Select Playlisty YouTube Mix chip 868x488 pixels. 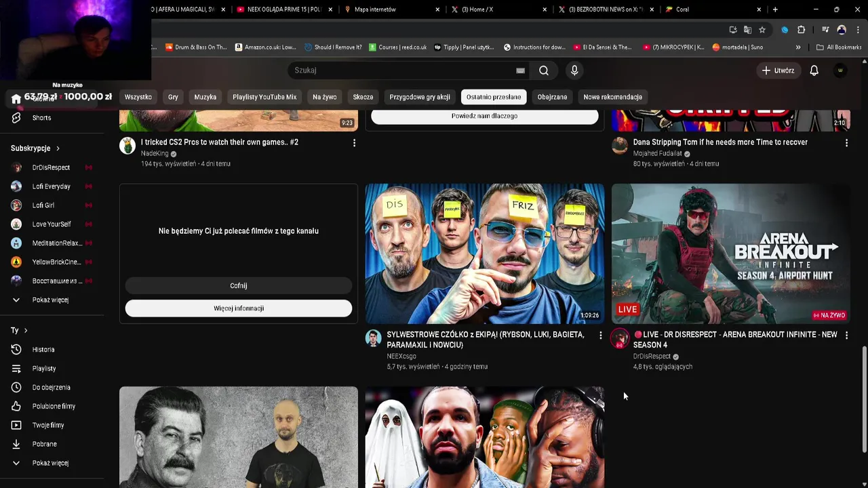264,97
